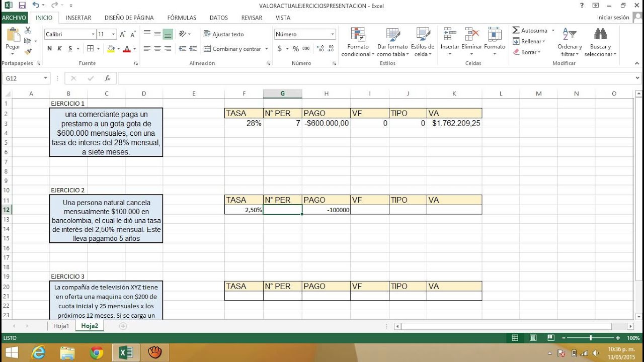Click the Cut scissors icon
This screenshot has width=644, height=362.
pyautogui.click(x=28, y=31)
